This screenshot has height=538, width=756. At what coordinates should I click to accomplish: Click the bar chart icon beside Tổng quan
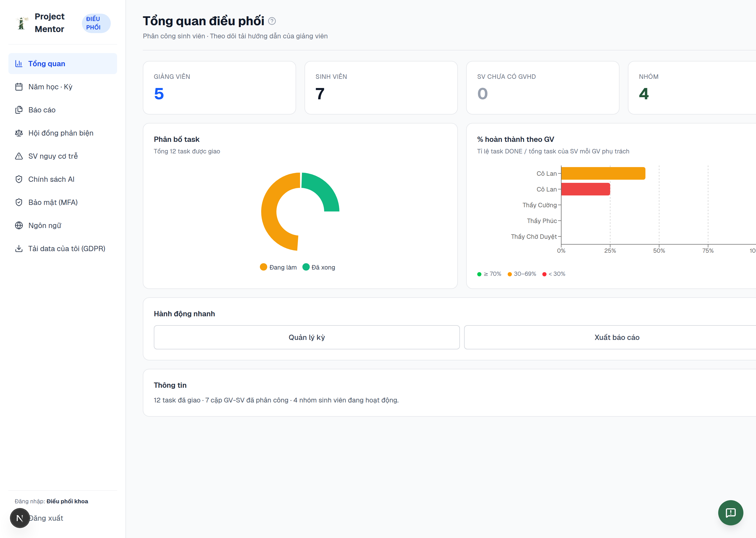pyautogui.click(x=19, y=64)
